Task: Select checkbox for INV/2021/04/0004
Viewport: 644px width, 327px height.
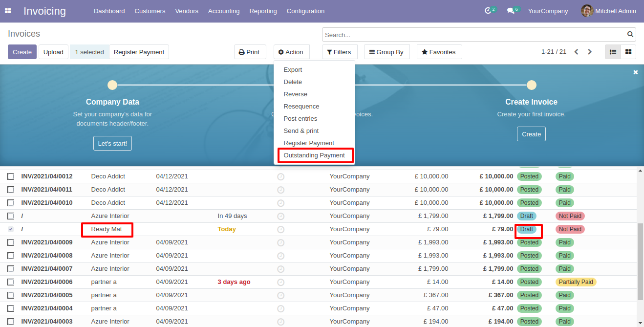Action: click(11, 308)
